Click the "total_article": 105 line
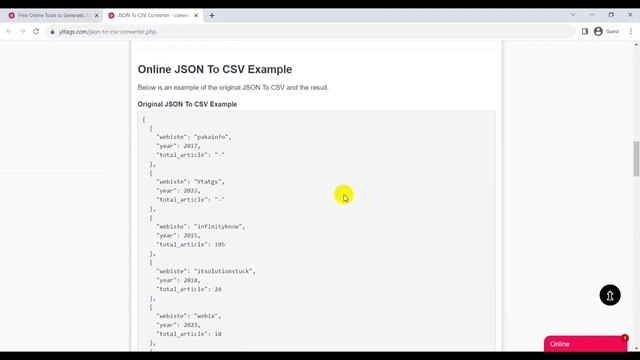The height and width of the screenshot is (360, 640). 191,244
